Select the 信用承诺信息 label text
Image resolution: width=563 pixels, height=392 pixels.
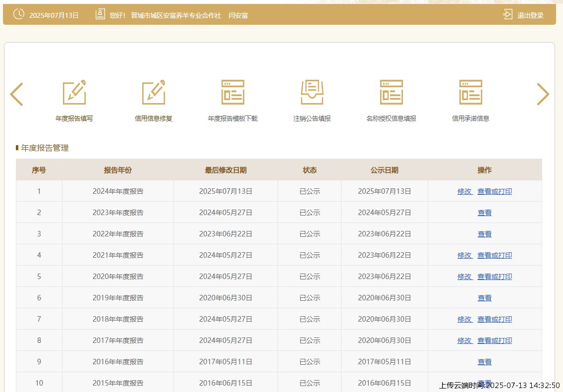coord(471,118)
